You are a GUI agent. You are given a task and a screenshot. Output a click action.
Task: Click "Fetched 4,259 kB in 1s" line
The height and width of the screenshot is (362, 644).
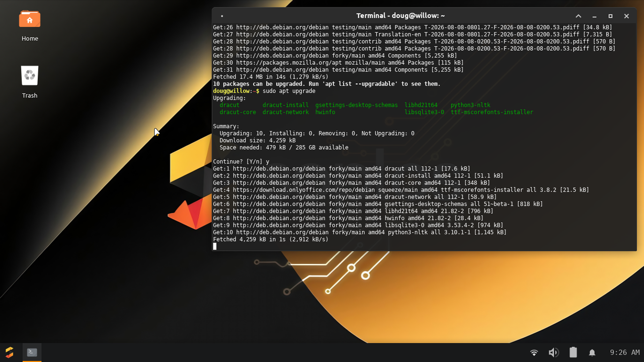click(x=271, y=239)
